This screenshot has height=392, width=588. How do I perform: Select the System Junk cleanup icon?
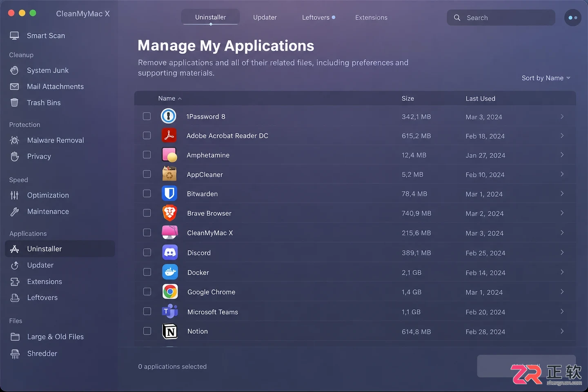tap(14, 70)
